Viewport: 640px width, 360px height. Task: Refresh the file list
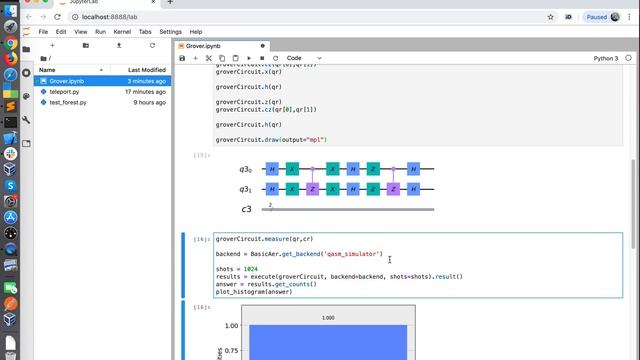tap(152, 45)
